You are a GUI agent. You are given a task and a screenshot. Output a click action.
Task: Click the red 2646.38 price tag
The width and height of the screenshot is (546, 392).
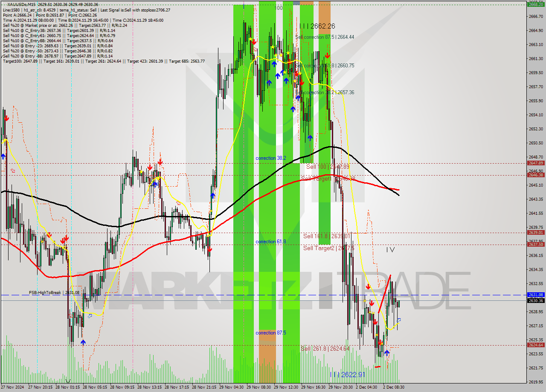pyautogui.click(x=535, y=175)
